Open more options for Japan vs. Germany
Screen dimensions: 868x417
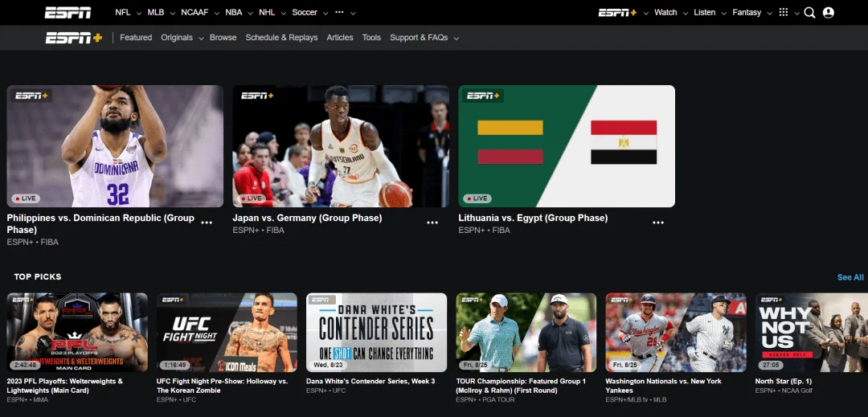(x=432, y=223)
